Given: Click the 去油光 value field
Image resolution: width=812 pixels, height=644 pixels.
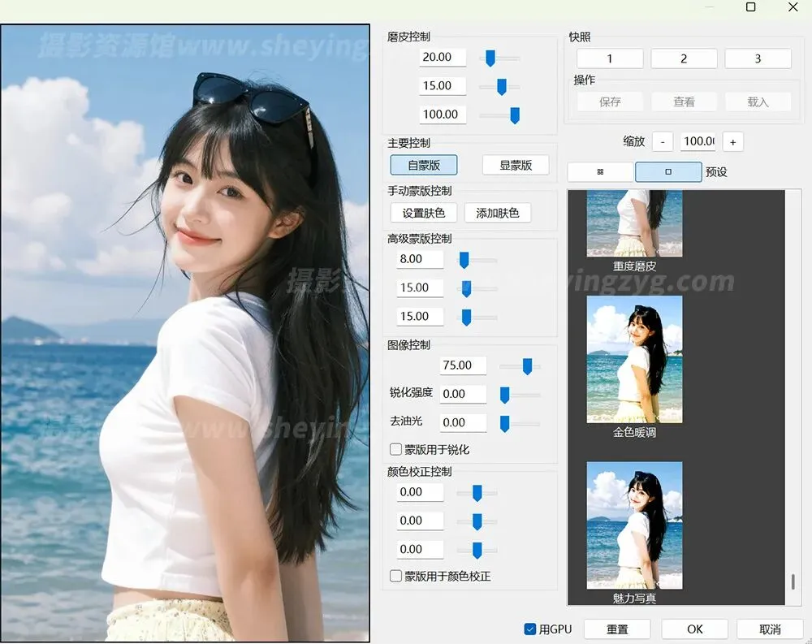Looking at the screenshot, I should click(463, 422).
